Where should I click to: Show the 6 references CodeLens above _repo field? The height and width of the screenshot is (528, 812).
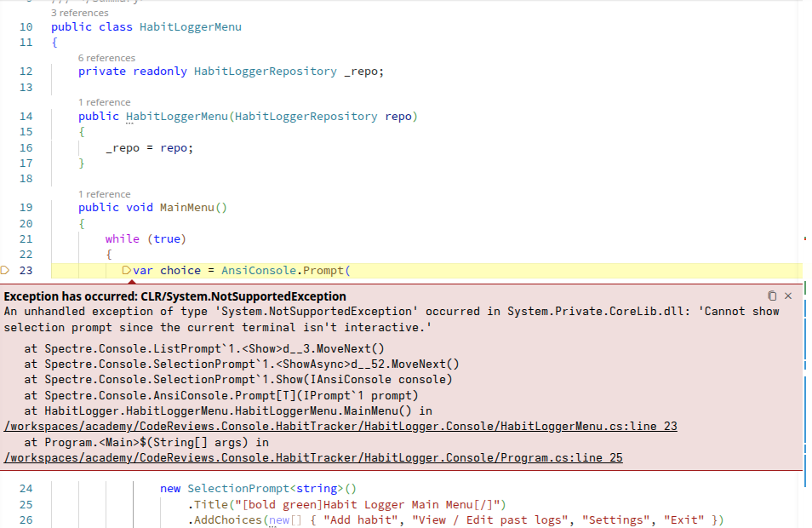click(106, 58)
